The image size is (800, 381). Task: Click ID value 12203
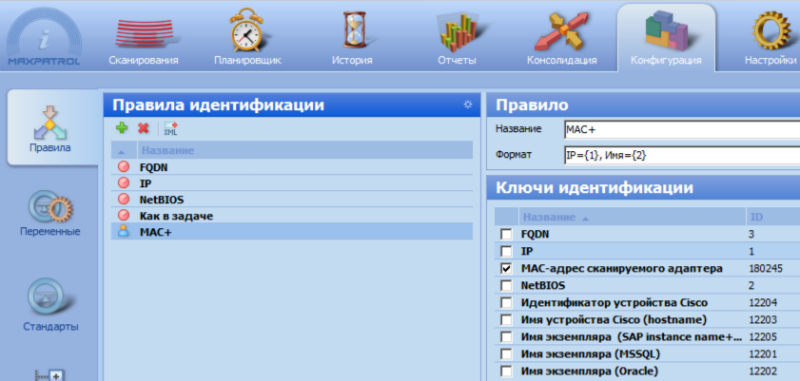pyautogui.click(x=763, y=320)
